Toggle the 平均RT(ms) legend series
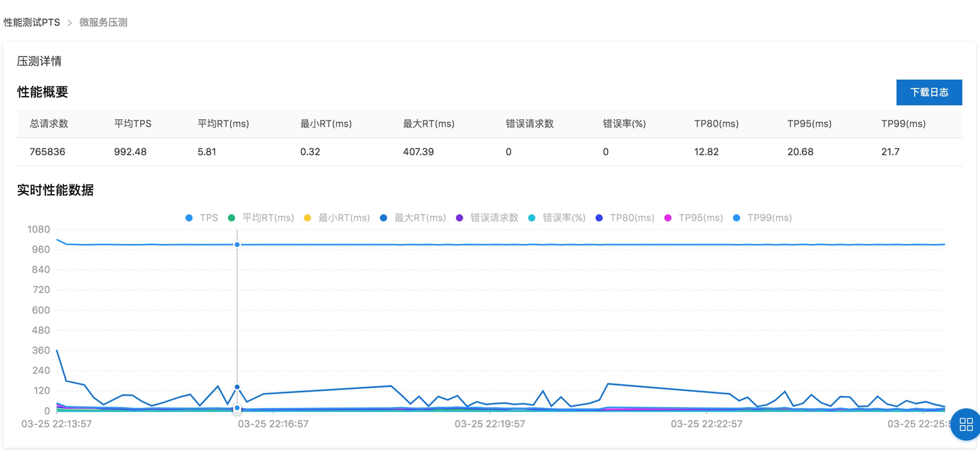The height and width of the screenshot is (455, 980). click(261, 218)
